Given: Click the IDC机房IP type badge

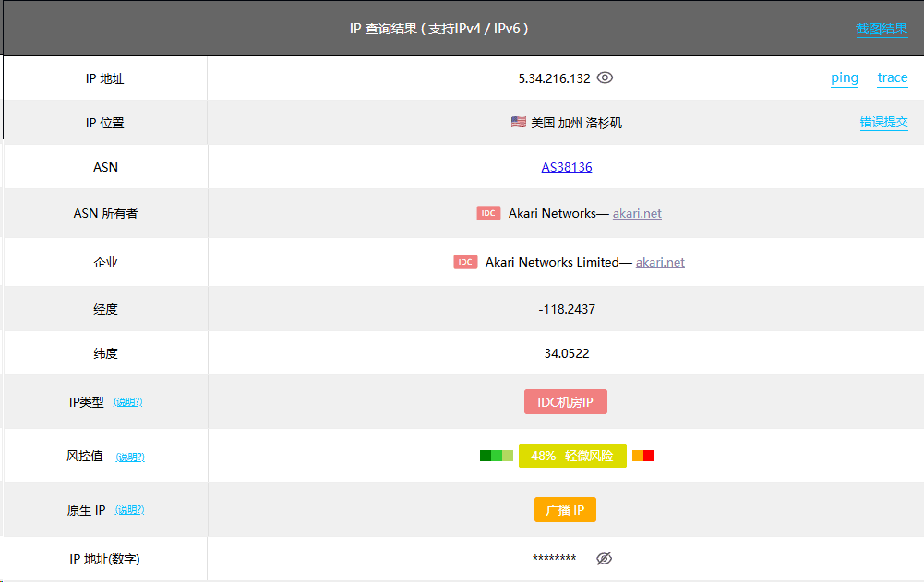Looking at the screenshot, I should pos(566,402).
